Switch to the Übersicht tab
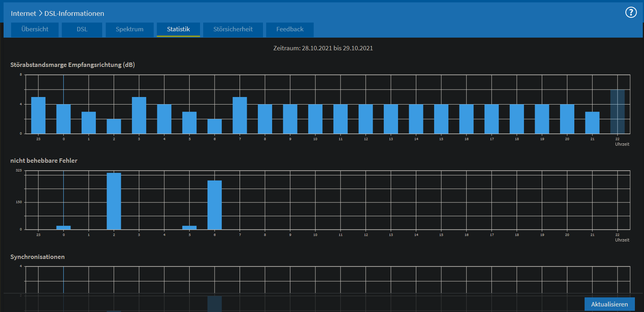Screen dimensions: 644x312 (x=35, y=29)
